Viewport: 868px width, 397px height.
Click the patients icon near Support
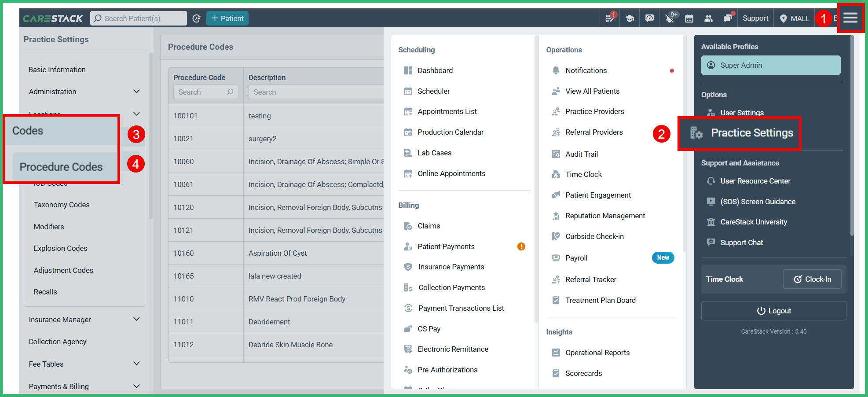pos(709,18)
